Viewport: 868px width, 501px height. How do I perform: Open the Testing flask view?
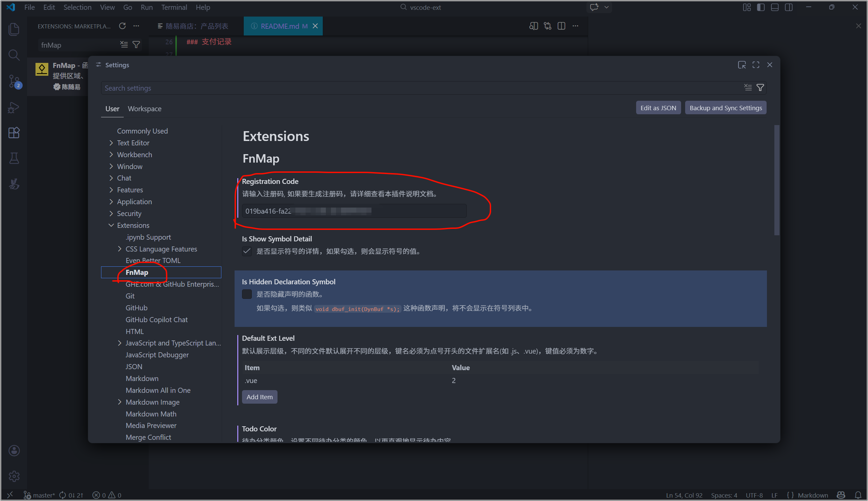click(x=14, y=158)
